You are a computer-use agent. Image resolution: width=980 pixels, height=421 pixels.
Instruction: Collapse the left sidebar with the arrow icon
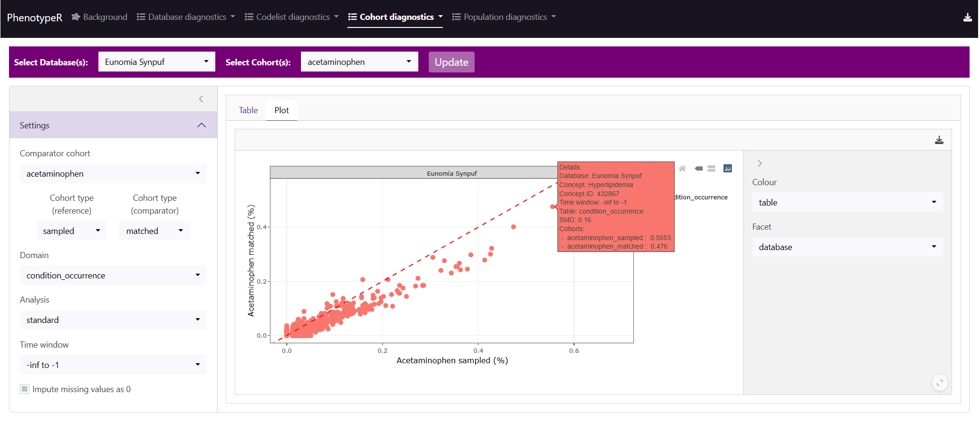point(201,99)
